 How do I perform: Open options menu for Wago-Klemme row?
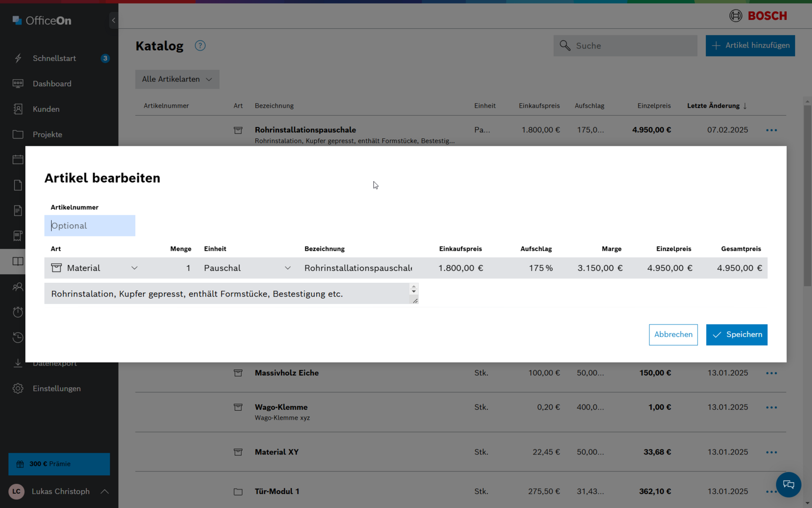[x=771, y=407]
